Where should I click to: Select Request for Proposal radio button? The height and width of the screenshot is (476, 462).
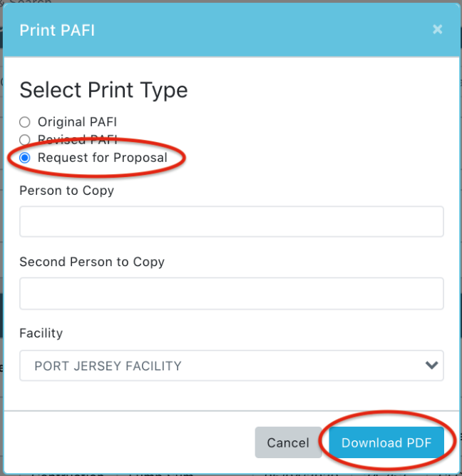(x=25, y=158)
